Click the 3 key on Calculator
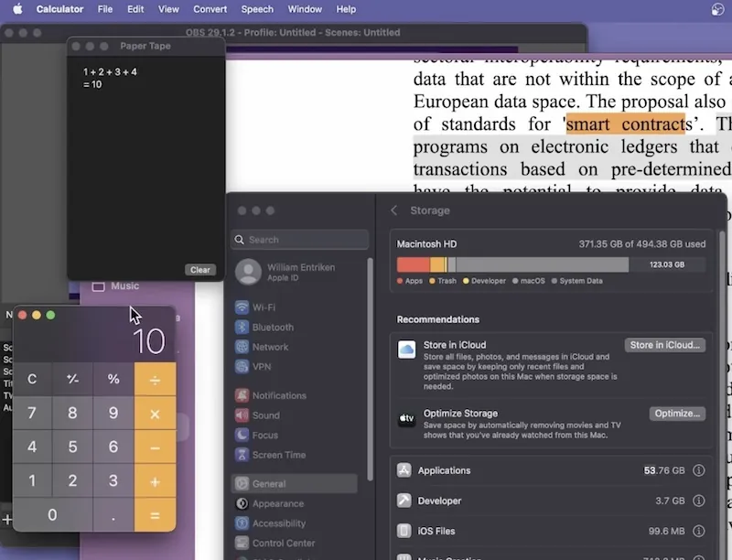 (113, 481)
